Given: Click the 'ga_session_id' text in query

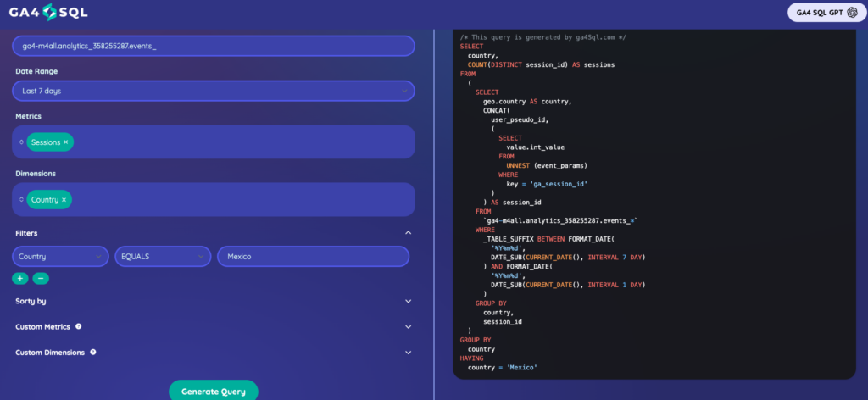Looking at the screenshot, I should 558,184.
